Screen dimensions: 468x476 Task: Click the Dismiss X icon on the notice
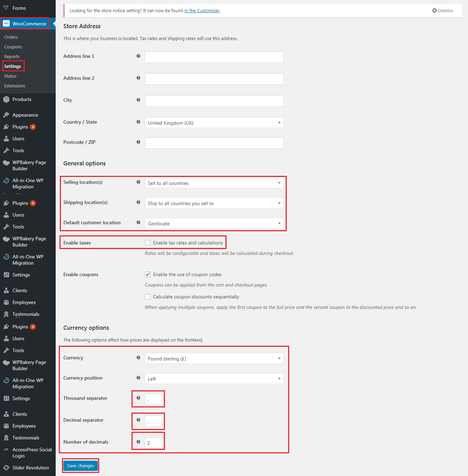point(435,10)
